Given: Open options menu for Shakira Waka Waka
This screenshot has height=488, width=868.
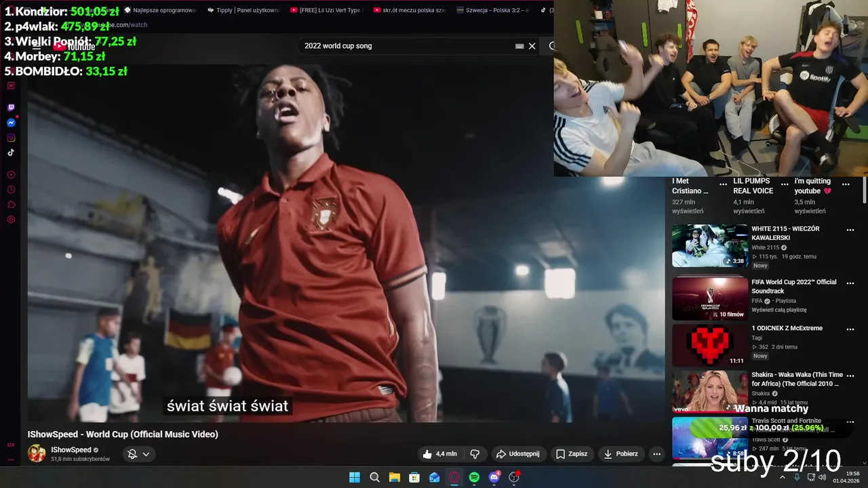Looking at the screenshot, I should (850, 375).
